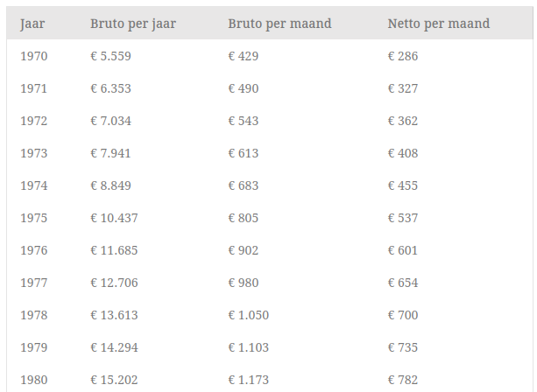This screenshot has height=392, width=537.
Task: Click the Bruto per jaar header
Action: tap(133, 24)
